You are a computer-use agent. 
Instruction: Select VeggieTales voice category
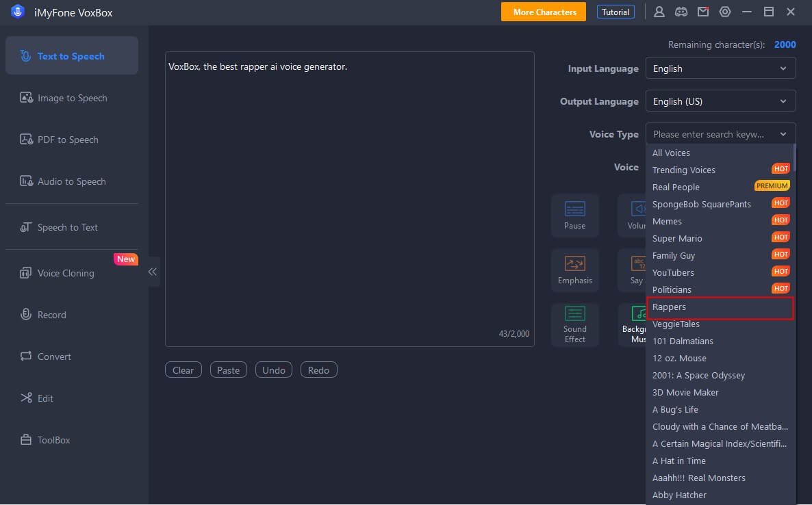point(720,324)
